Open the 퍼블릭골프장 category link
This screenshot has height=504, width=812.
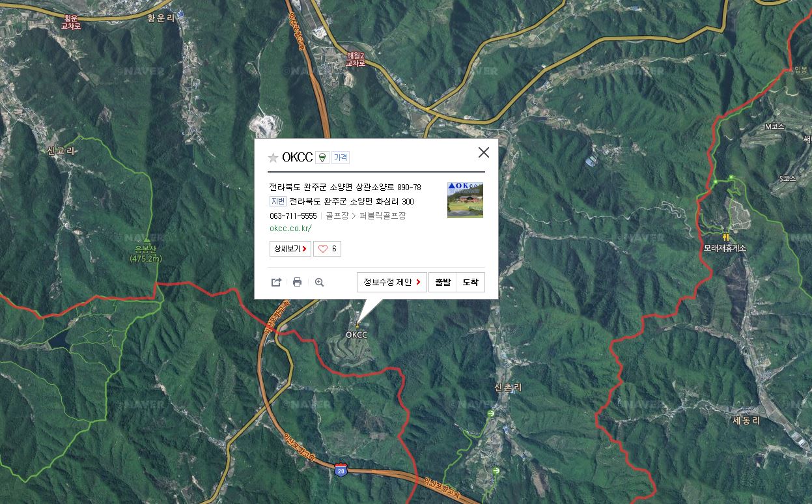click(x=382, y=216)
